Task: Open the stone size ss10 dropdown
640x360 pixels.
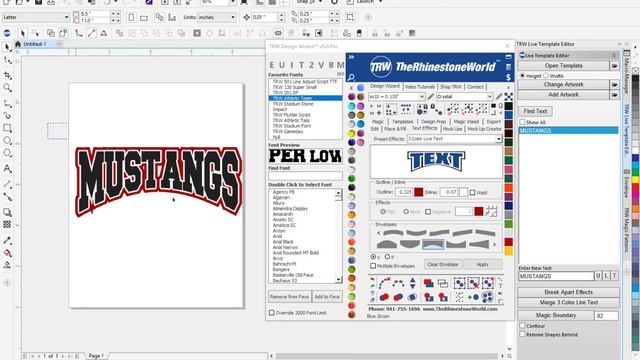Action: [x=422, y=97]
